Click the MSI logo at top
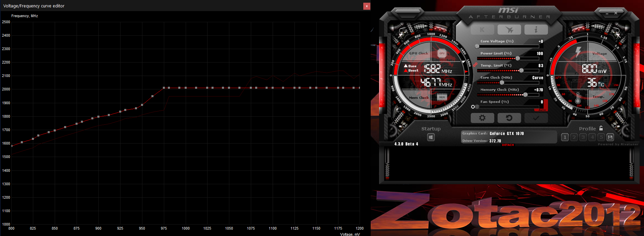 (508, 10)
